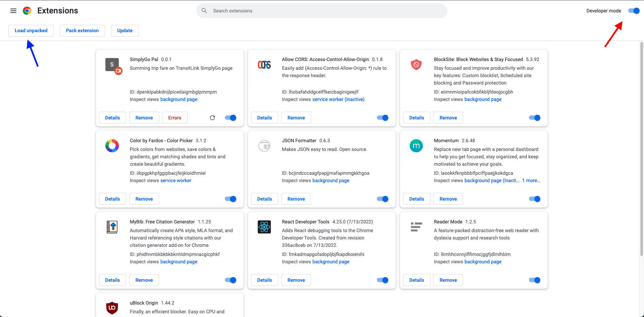Inspect JSON Formatter background page
The width and height of the screenshot is (644, 317).
coord(331,180)
